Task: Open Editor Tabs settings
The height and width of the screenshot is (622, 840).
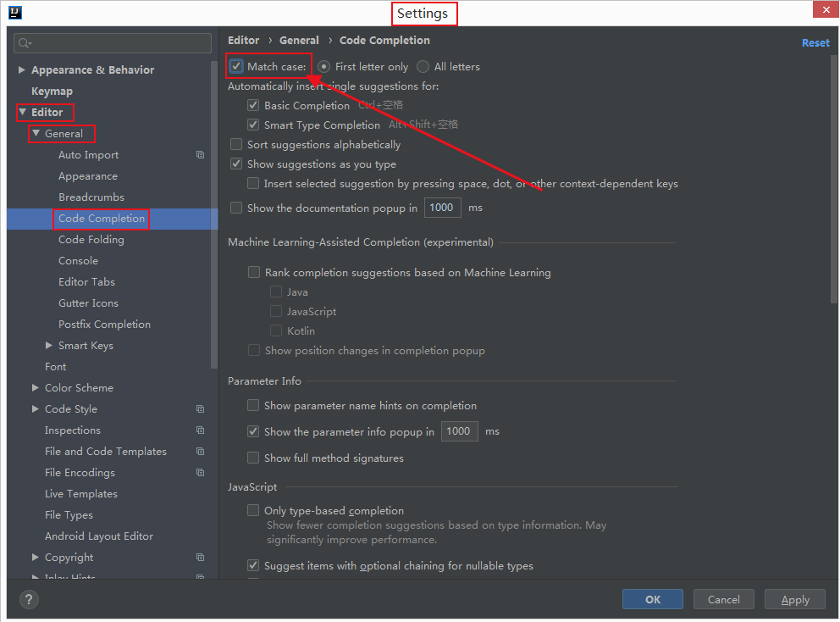Action: click(x=86, y=282)
